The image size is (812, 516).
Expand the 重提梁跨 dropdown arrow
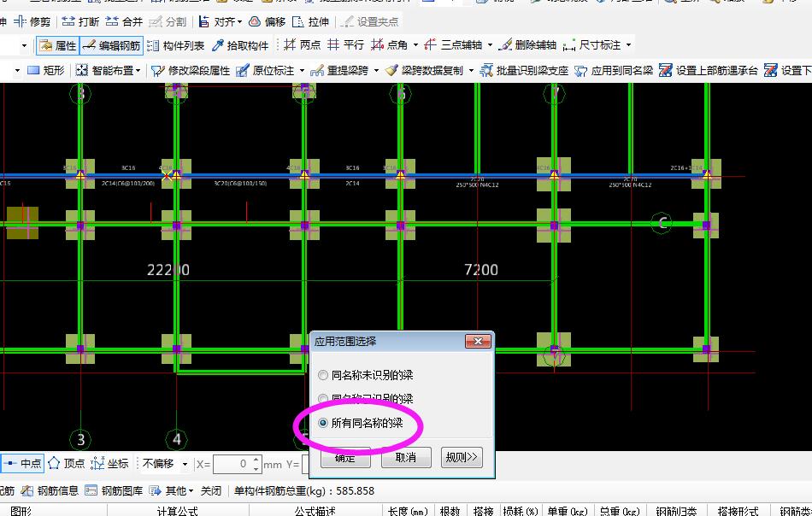[x=376, y=70]
